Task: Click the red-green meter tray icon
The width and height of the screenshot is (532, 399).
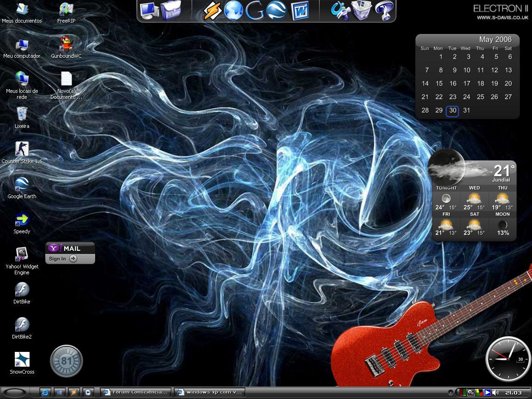Action: pyautogui.click(x=463, y=393)
